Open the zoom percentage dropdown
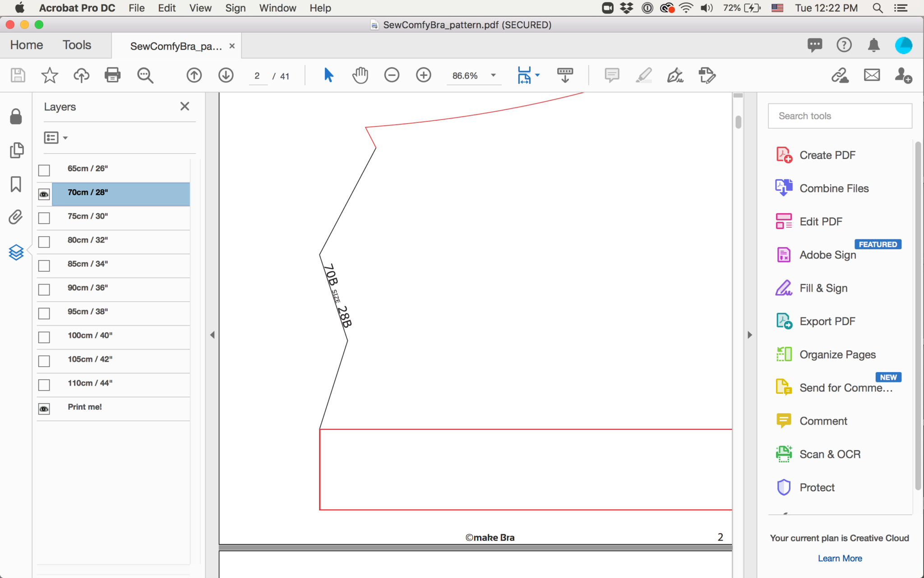Viewport: 924px width, 578px height. [x=493, y=75]
